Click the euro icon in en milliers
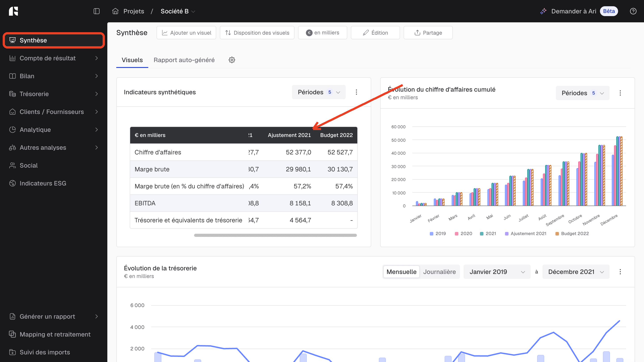 [x=309, y=33]
